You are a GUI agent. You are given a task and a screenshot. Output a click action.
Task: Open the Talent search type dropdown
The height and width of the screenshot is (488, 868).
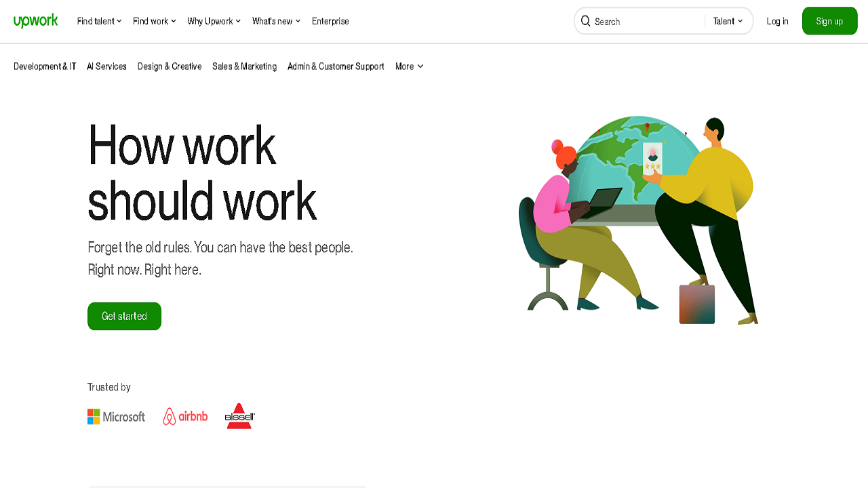[728, 21]
